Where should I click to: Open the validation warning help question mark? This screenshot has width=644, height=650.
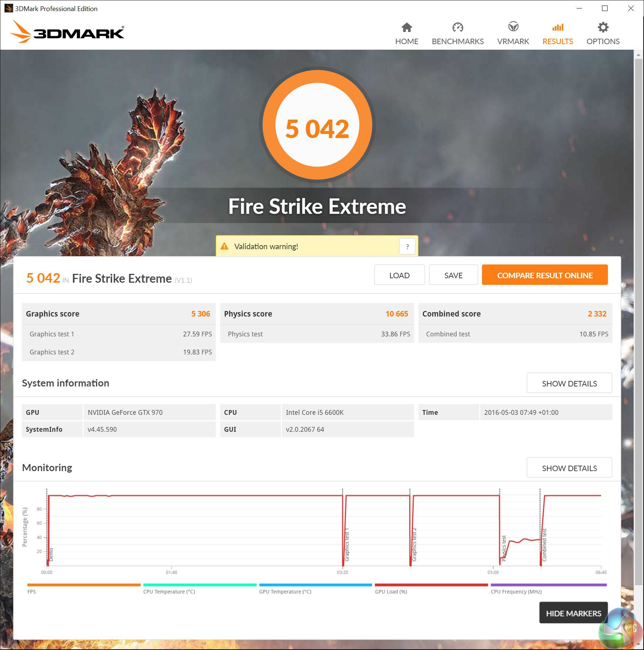(x=407, y=247)
